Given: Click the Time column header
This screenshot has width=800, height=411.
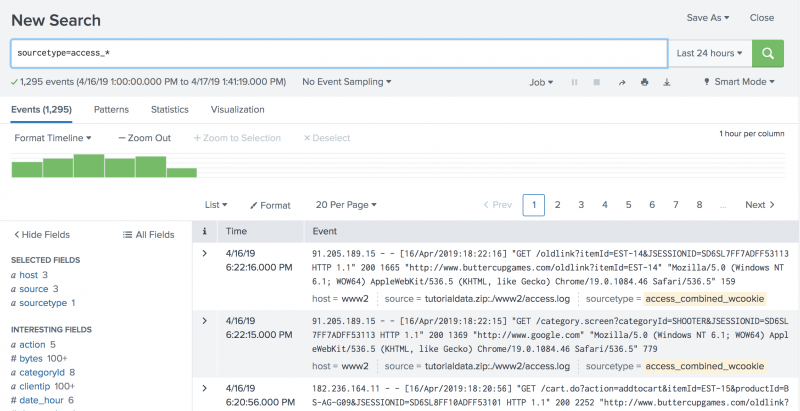Looking at the screenshot, I should [x=236, y=231].
